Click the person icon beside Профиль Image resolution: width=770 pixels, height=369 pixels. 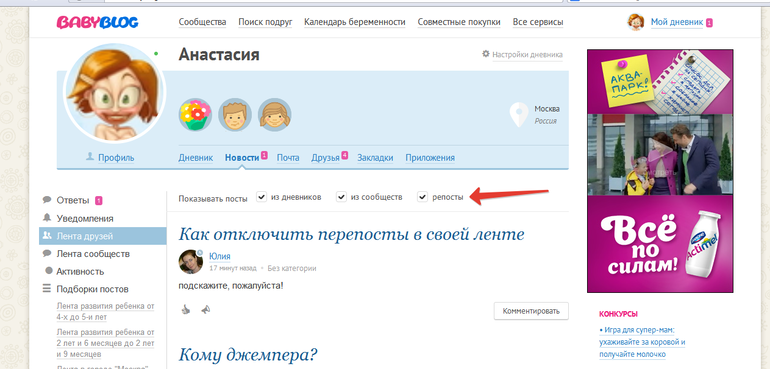click(x=90, y=157)
